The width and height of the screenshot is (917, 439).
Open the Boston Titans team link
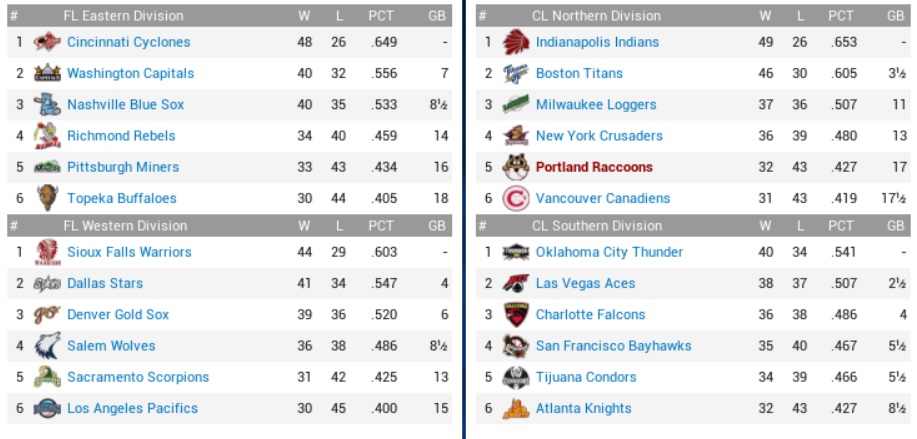(579, 74)
